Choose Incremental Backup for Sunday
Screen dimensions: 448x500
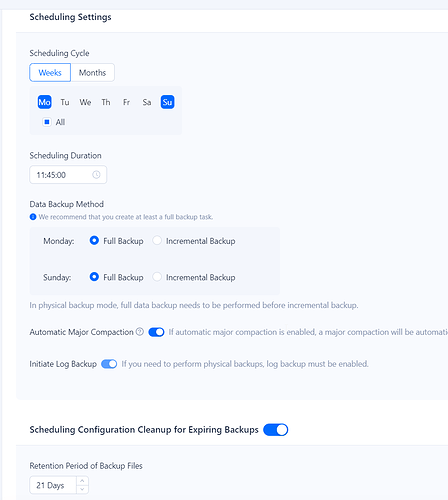(157, 277)
